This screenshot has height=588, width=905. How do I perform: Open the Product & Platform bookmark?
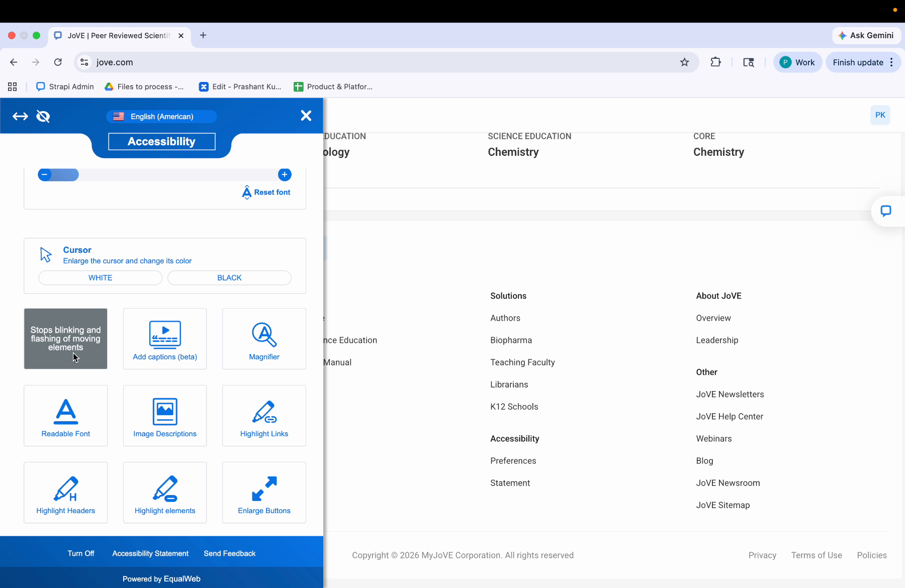point(333,86)
